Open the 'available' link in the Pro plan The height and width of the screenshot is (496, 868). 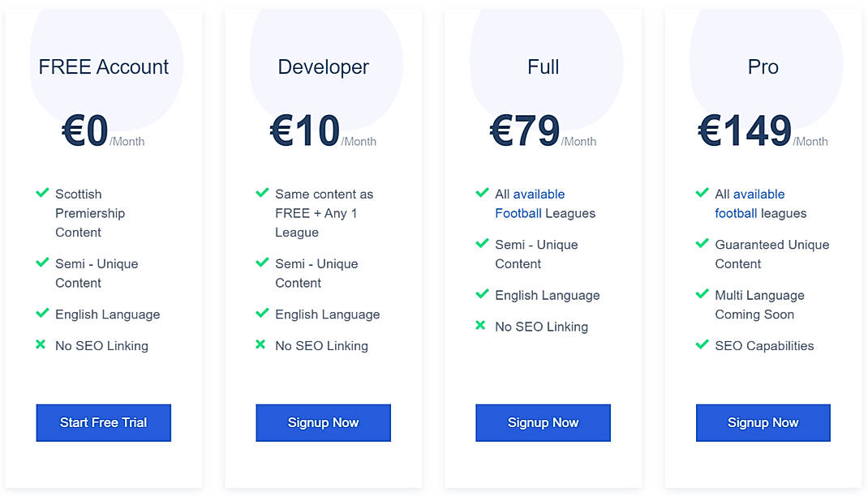[758, 195]
